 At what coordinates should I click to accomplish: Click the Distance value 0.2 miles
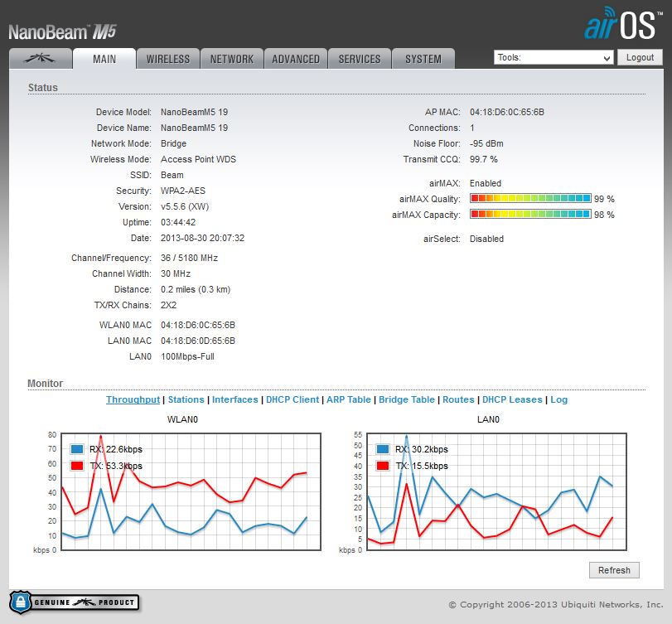pyautogui.click(x=196, y=289)
